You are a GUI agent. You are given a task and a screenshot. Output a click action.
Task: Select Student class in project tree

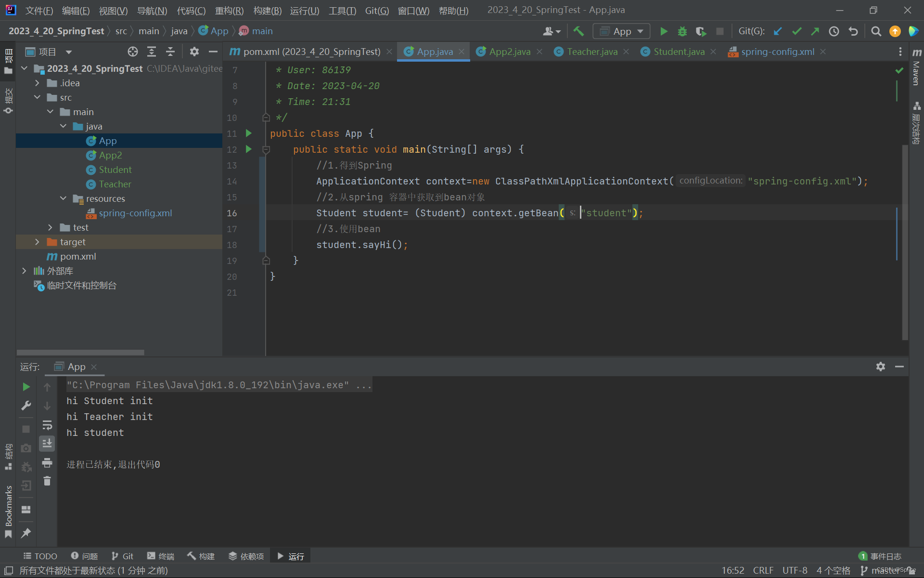tap(115, 170)
